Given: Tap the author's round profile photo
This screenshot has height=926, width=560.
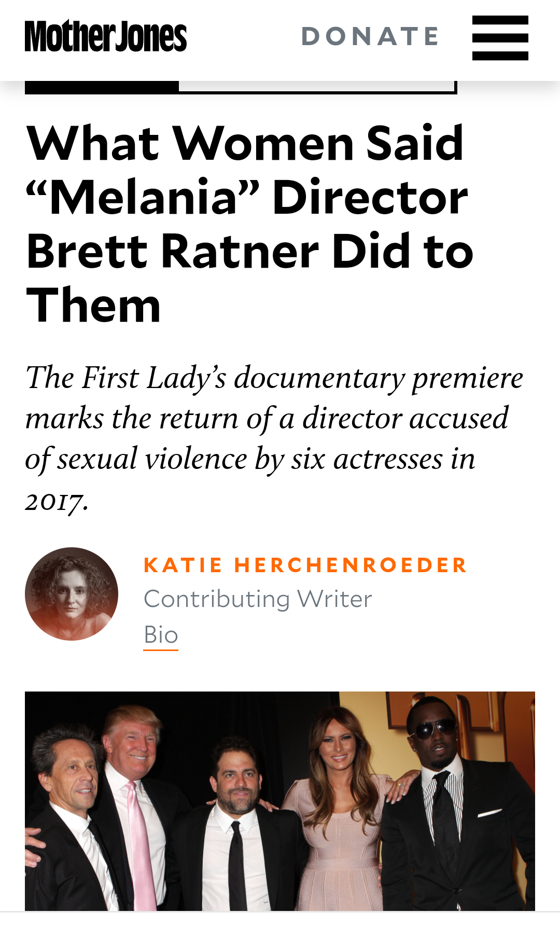Looking at the screenshot, I should click(72, 593).
